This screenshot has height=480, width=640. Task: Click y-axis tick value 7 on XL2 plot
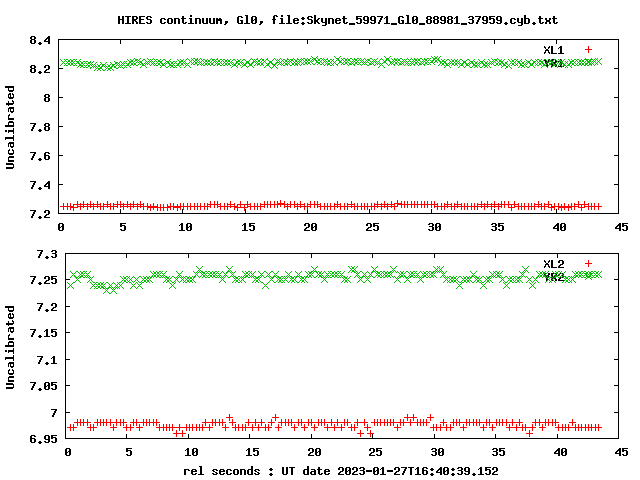pos(54,413)
